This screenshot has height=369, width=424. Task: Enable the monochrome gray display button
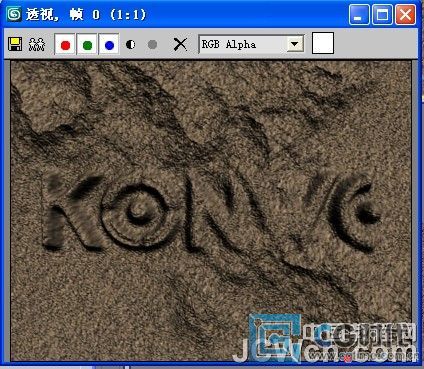pyautogui.click(x=152, y=44)
